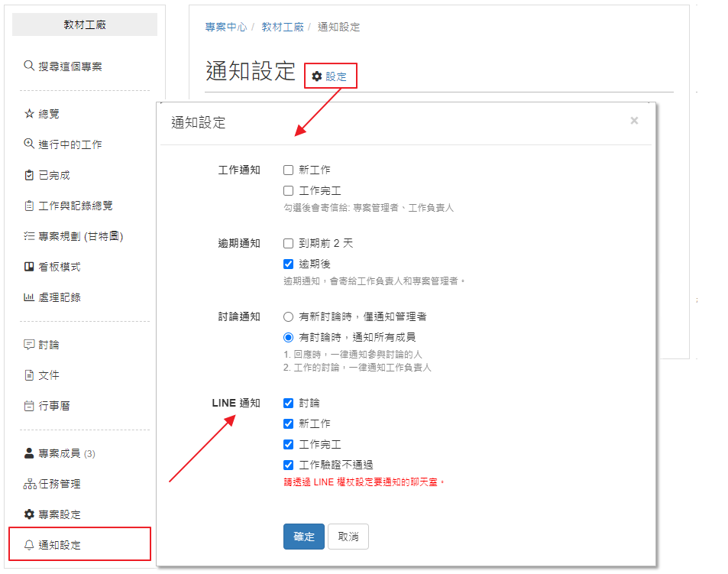This screenshot has height=574, width=728.
Task: Click the list icon next to 專案規劃 (甘特圖)
Action: 29,236
